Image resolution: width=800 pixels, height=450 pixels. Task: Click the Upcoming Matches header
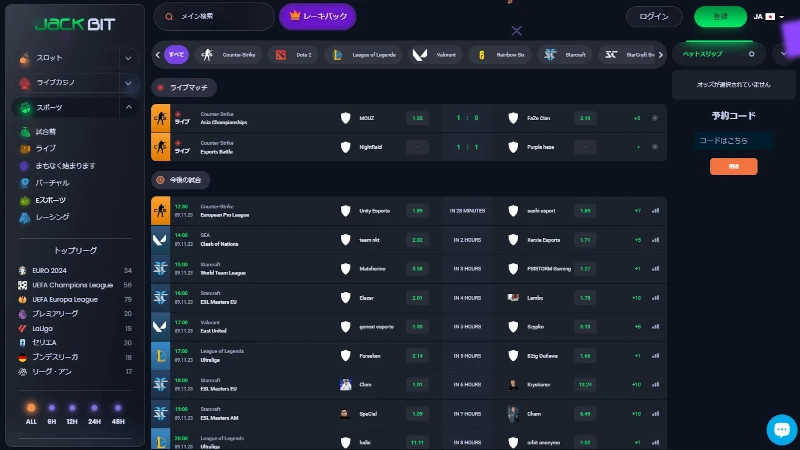pyautogui.click(x=180, y=180)
